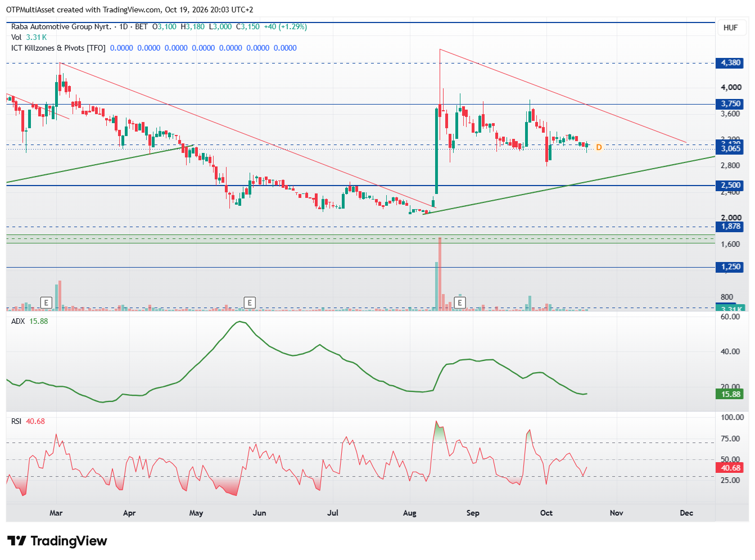Open the HUF currency selector
Screen dimensions: 755x560
(x=730, y=28)
